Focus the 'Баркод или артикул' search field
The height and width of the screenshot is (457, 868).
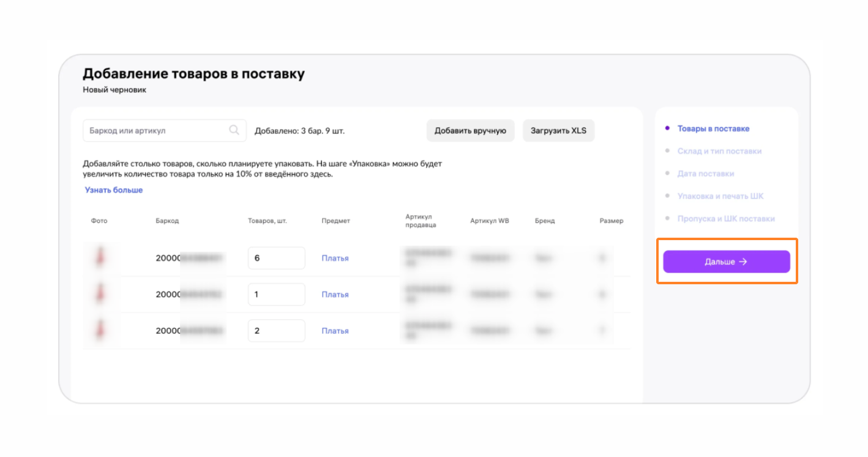(x=165, y=130)
